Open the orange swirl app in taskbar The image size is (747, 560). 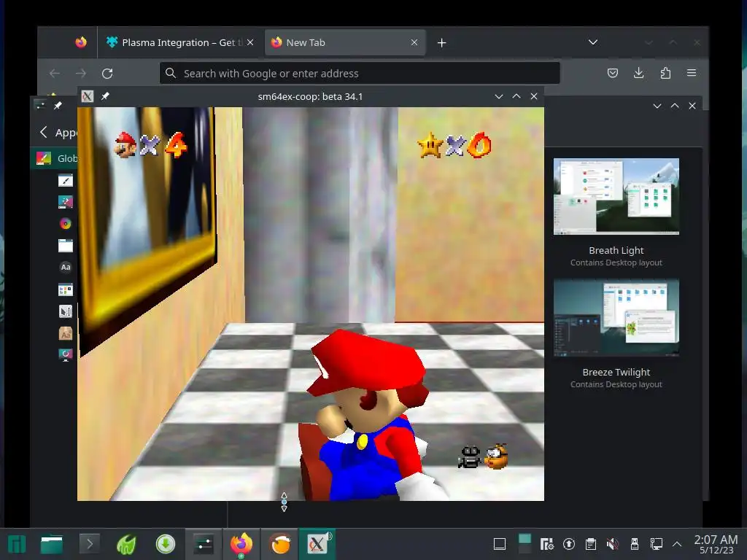click(x=280, y=544)
